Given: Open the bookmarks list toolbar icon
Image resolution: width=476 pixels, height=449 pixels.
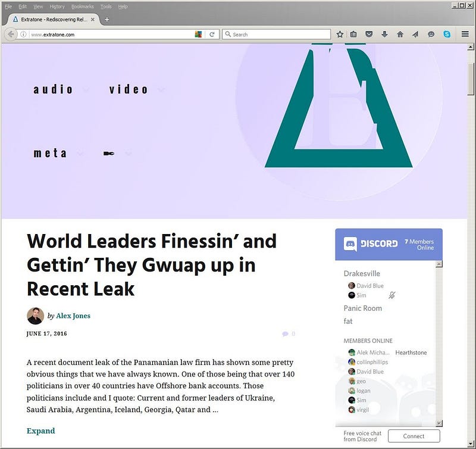Looking at the screenshot, I should tap(353, 35).
